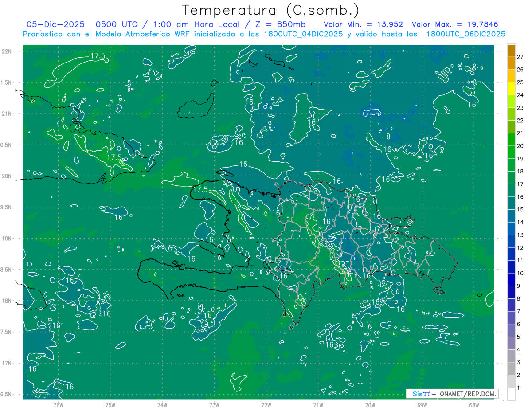This screenshot has height=411, width=532.
Task: Click colorbar scale label '6'
Action: coord(519,324)
